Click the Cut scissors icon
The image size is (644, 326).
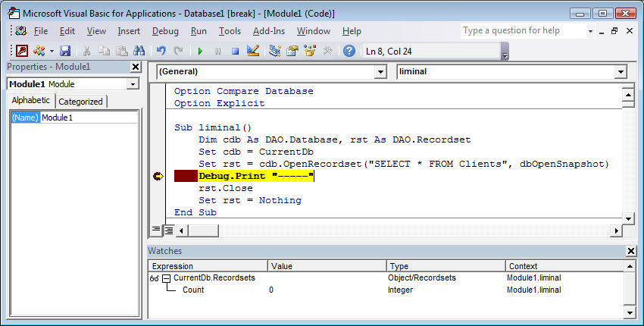pyautogui.click(x=86, y=51)
